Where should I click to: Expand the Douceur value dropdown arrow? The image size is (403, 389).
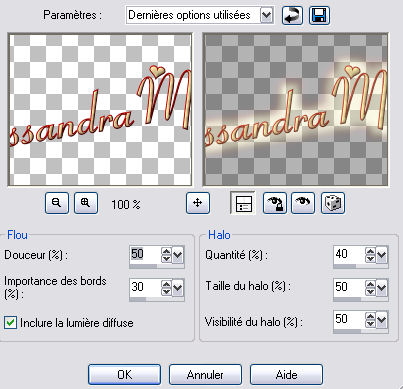[x=178, y=255]
